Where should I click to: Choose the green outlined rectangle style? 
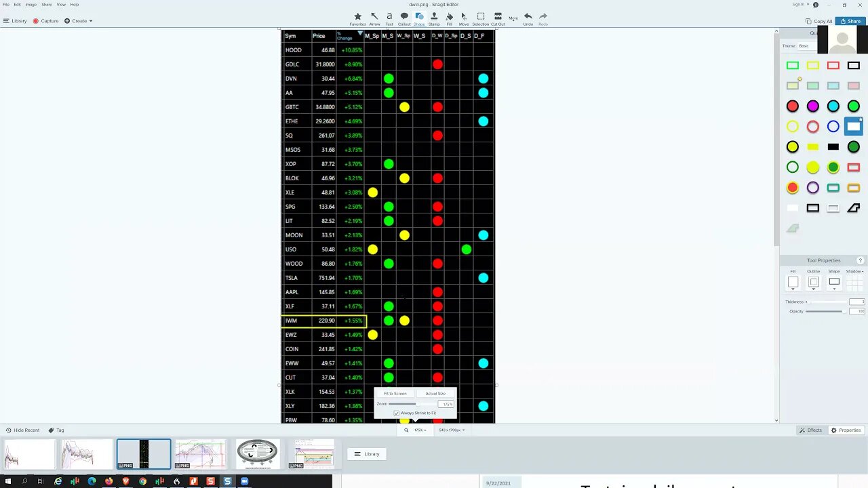(793, 66)
